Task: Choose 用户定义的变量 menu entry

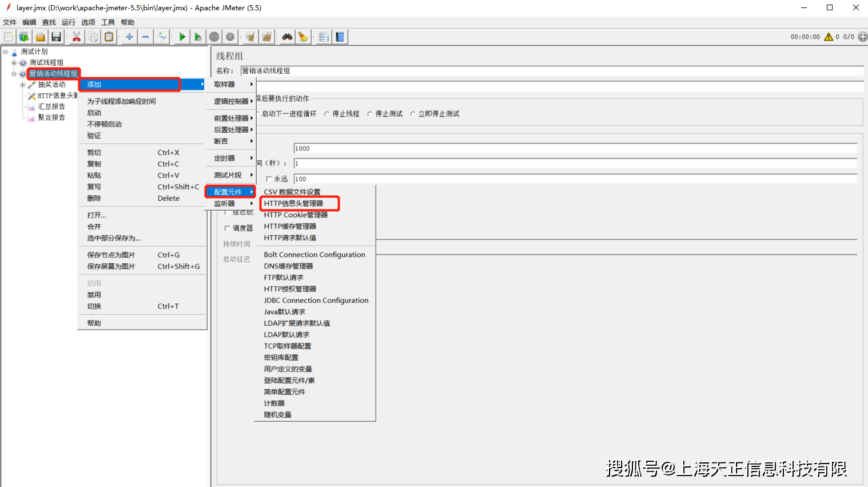Action: (x=288, y=369)
